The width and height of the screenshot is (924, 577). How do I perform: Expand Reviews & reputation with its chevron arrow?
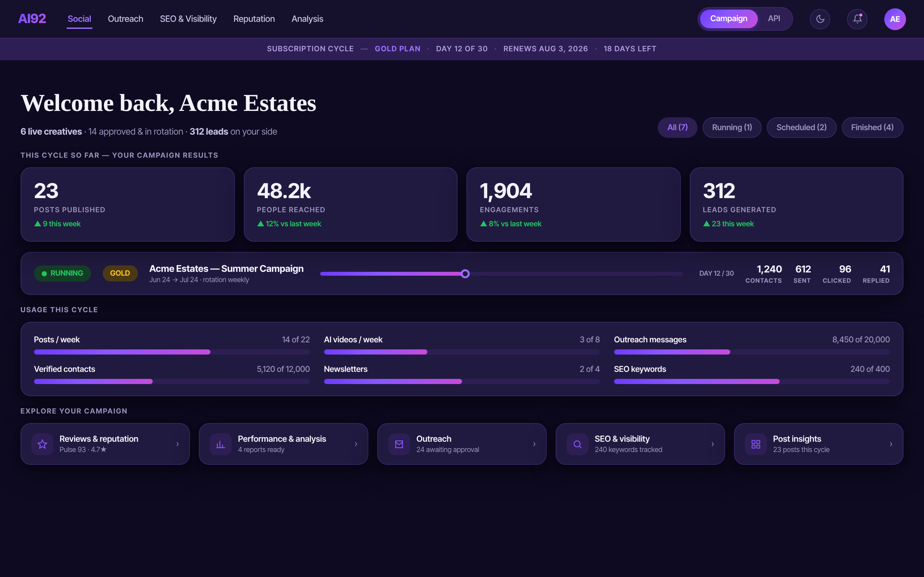pyautogui.click(x=177, y=444)
